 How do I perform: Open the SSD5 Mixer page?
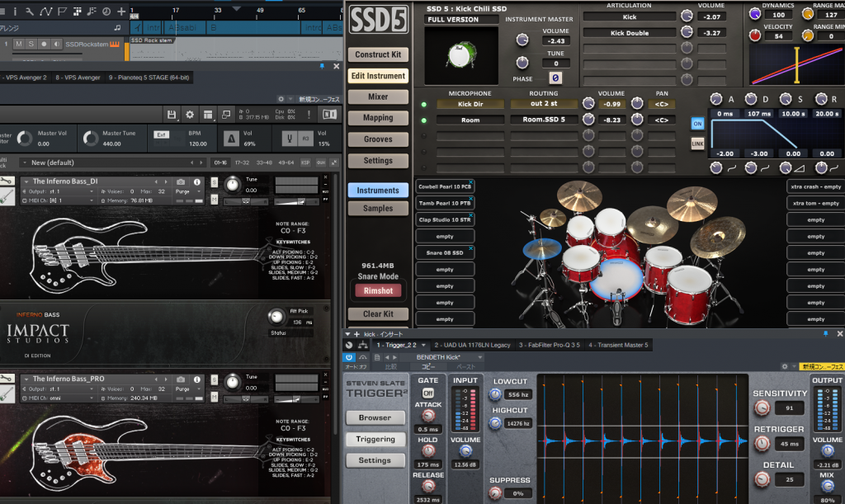pyautogui.click(x=378, y=97)
